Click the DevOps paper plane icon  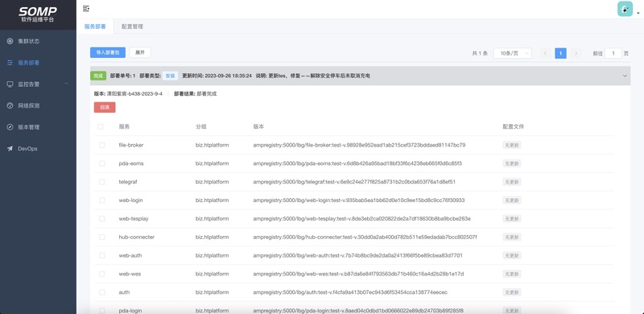pos(10,148)
